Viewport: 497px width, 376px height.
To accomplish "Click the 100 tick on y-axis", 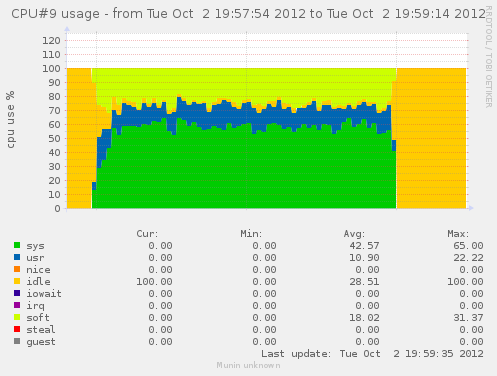I will point(51,69).
